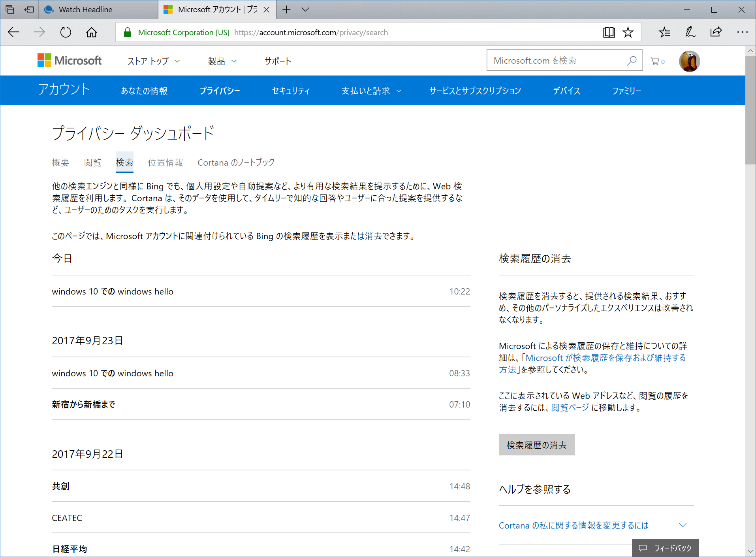Click the 検索履歴の消去 button
756x557 pixels.
536,444
